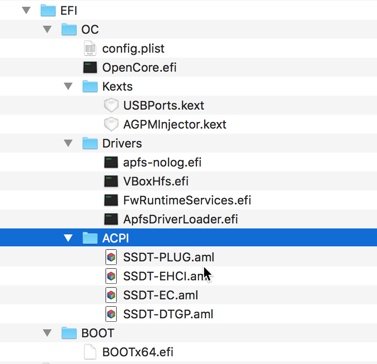This screenshot has width=377, height=364.
Task: Click the SSDT-DTGP.aml file icon
Action: coord(111,314)
